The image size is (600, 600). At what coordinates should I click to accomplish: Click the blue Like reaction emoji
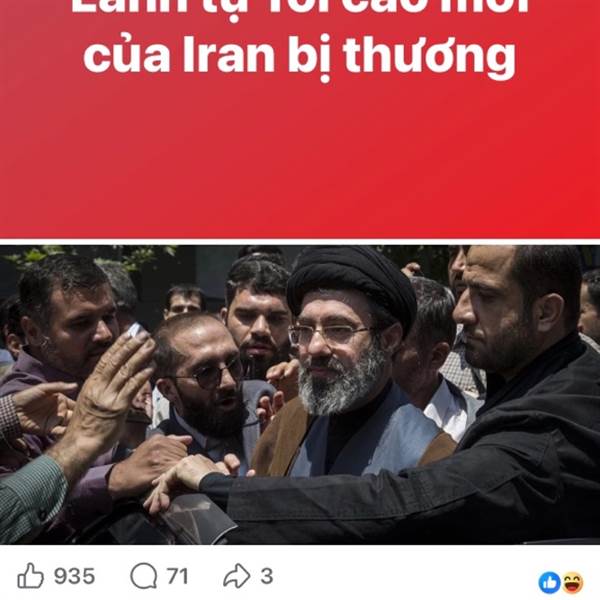[x=549, y=583]
